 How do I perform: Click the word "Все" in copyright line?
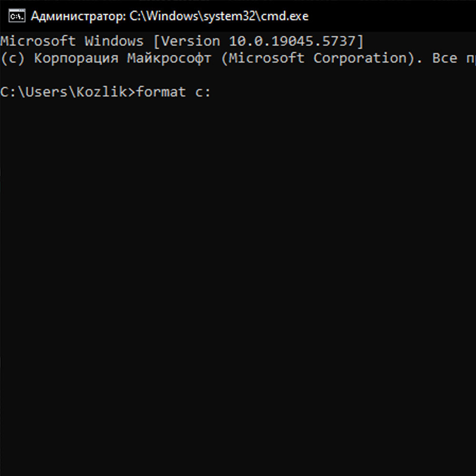(445, 58)
